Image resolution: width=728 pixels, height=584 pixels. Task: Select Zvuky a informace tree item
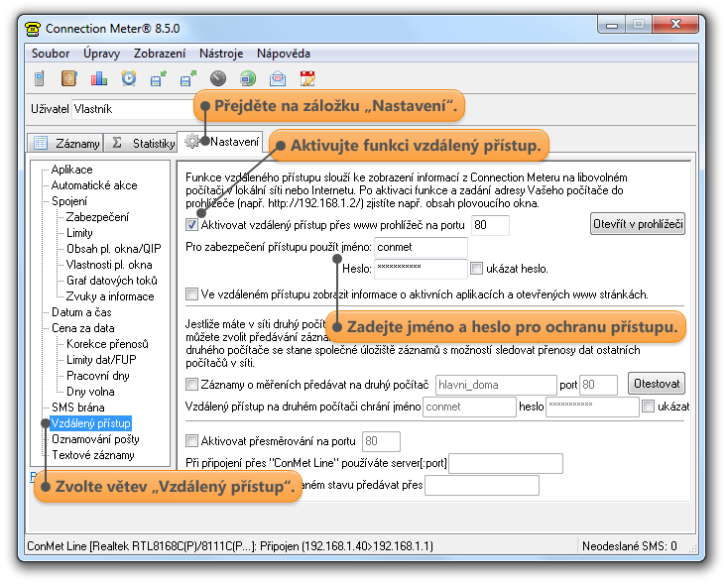click(x=109, y=296)
